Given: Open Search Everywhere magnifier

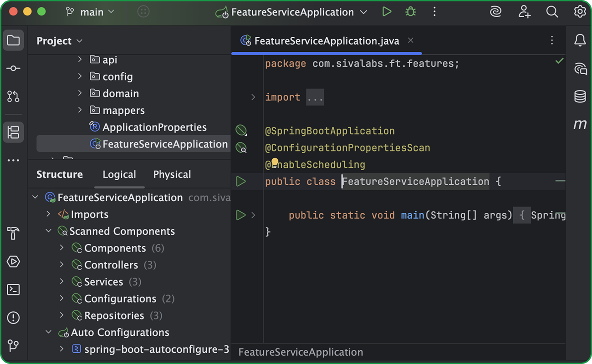Looking at the screenshot, I should click(x=552, y=12).
